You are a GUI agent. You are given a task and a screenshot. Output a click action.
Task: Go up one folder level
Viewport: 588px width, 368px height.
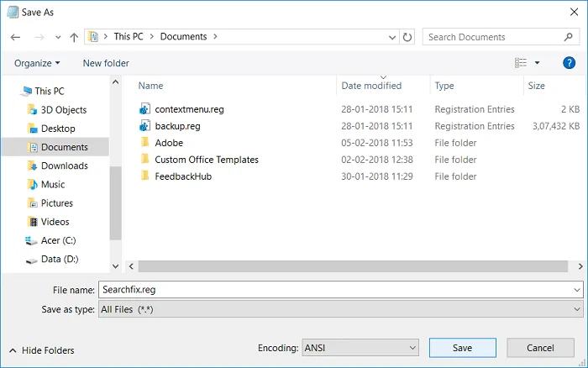(74, 37)
